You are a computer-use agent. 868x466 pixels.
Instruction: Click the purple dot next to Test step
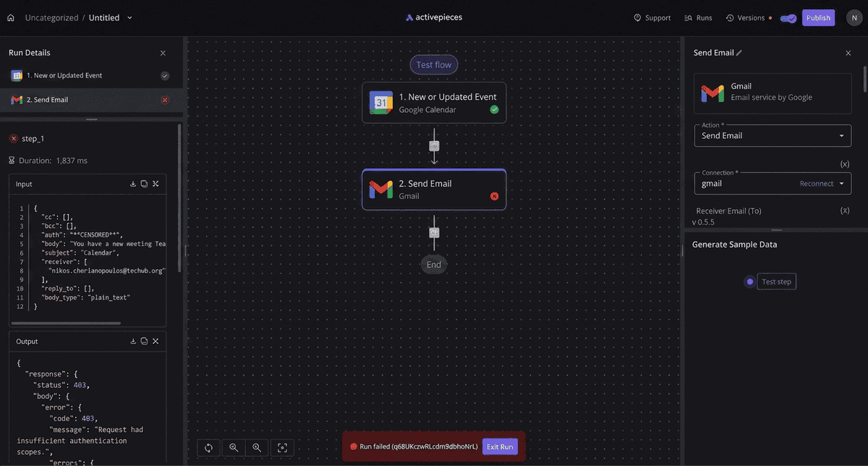coord(750,281)
